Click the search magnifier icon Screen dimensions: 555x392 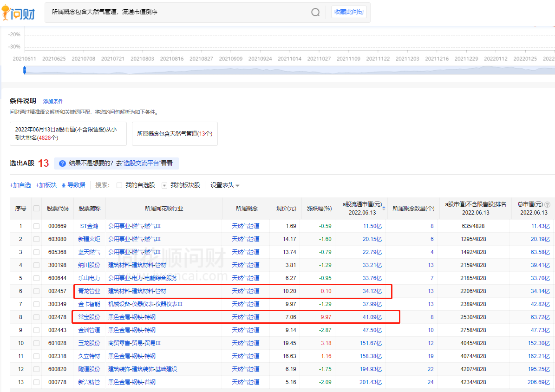point(315,13)
